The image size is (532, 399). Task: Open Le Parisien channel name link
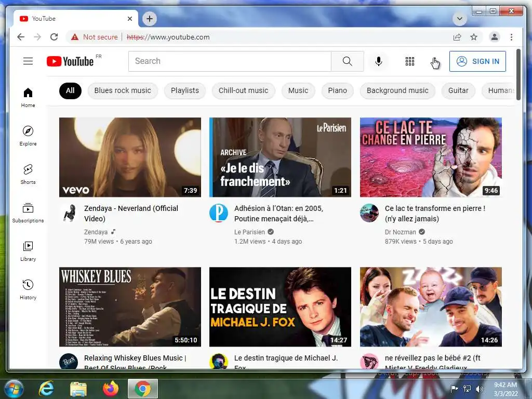tap(249, 232)
